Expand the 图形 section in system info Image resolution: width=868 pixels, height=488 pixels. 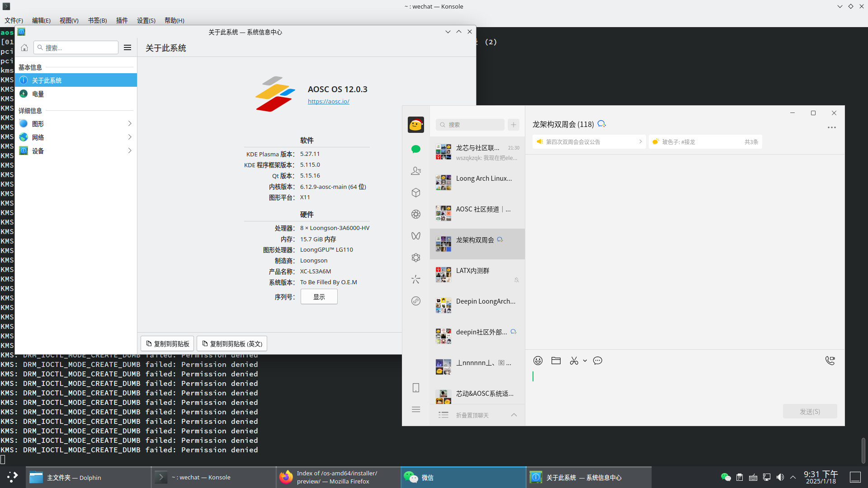pos(130,123)
